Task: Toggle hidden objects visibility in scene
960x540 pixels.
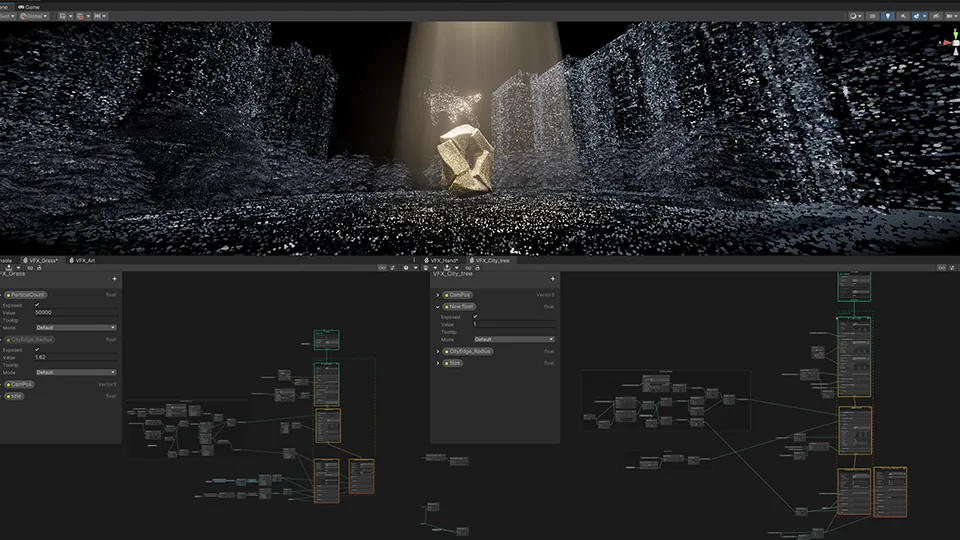Action: click(x=936, y=16)
